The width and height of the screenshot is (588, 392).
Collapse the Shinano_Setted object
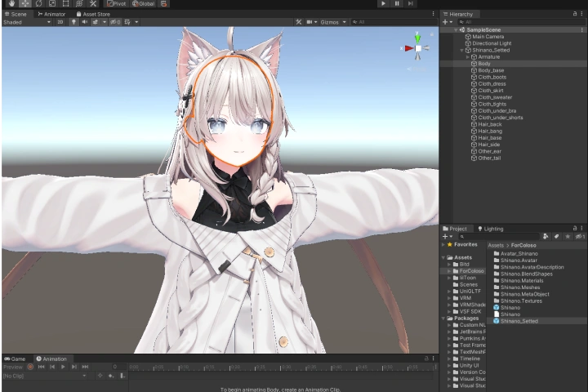[x=461, y=50]
